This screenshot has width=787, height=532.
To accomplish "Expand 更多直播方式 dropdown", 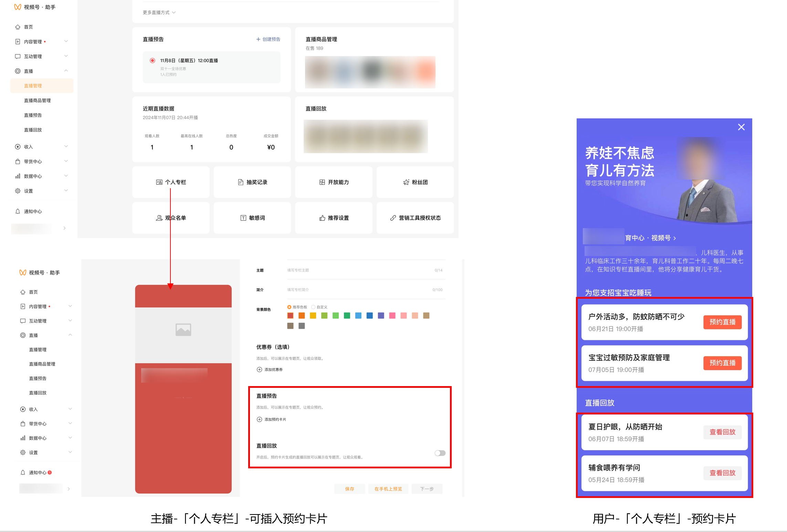I will pyautogui.click(x=159, y=12).
